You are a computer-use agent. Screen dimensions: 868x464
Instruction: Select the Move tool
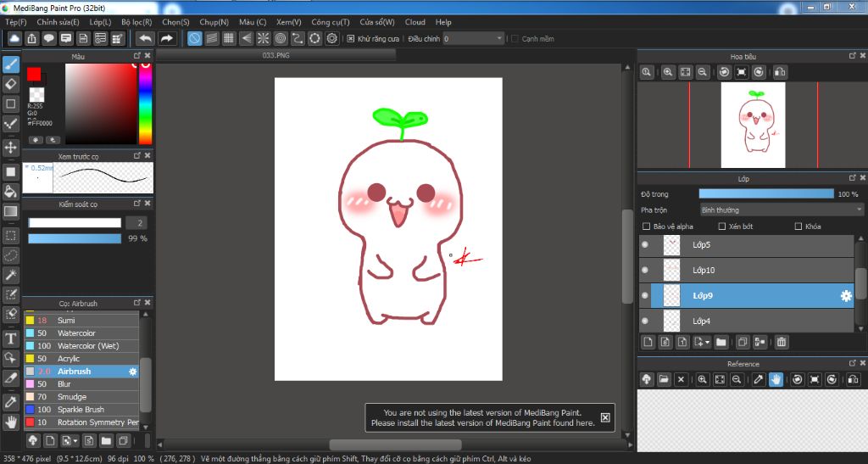[10, 148]
